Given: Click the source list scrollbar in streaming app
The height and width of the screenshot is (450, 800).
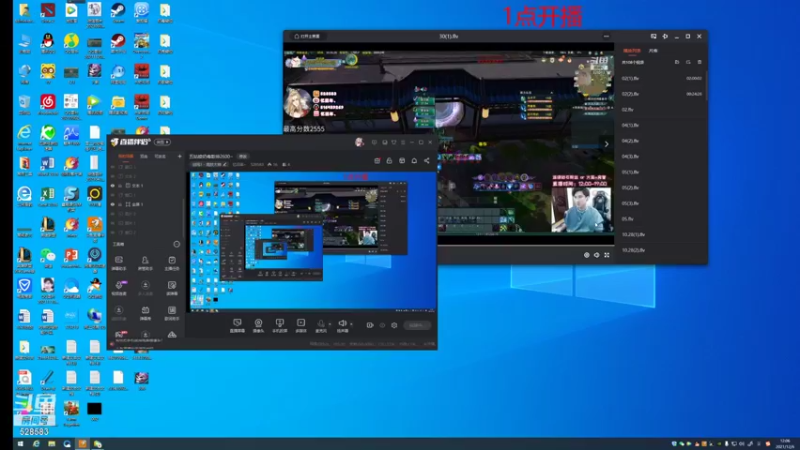Looking at the screenshot, I should pyautogui.click(x=183, y=218).
